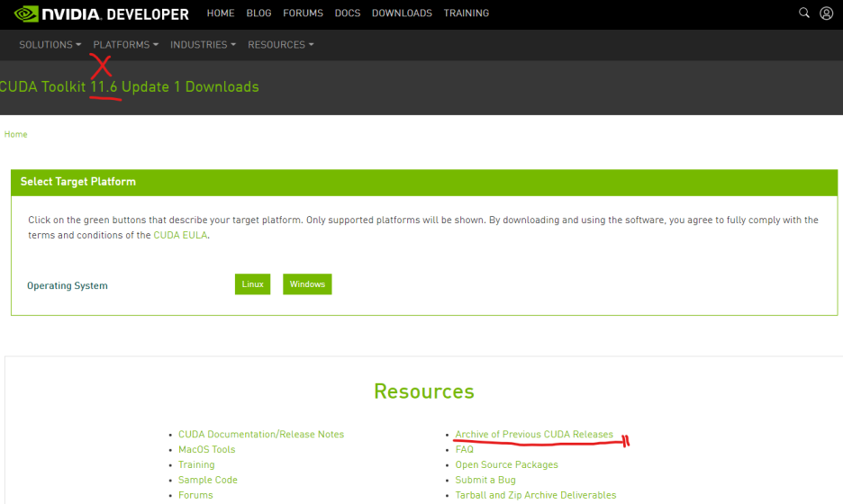Go to HOME in top navigation
Screen dimensions: 843x504
click(221, 13)
